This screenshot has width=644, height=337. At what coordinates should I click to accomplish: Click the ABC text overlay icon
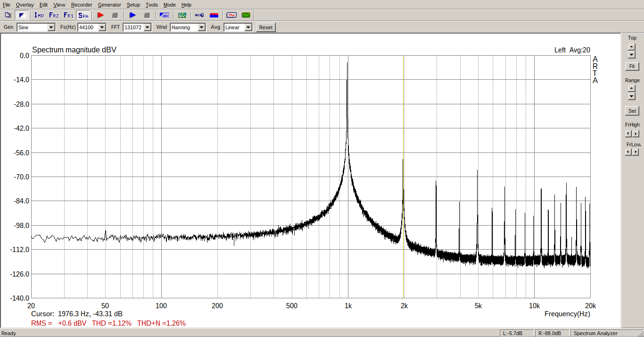coord(165,15)
